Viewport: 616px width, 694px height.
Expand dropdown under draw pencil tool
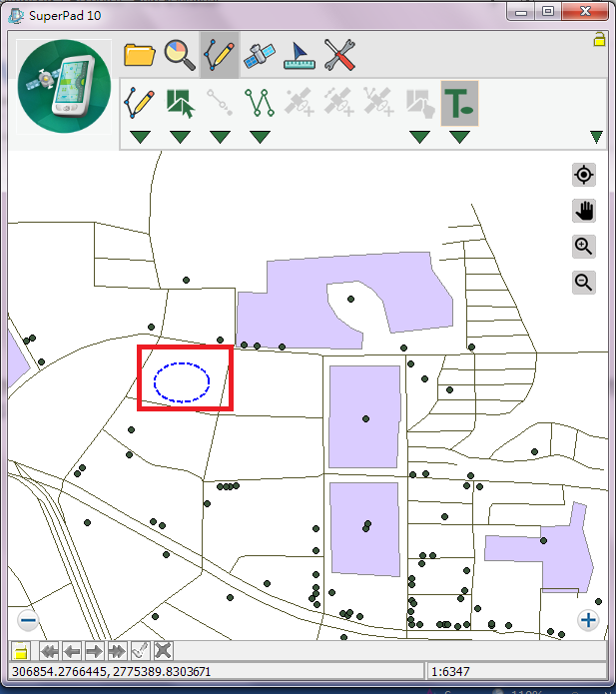click(141, 137)
